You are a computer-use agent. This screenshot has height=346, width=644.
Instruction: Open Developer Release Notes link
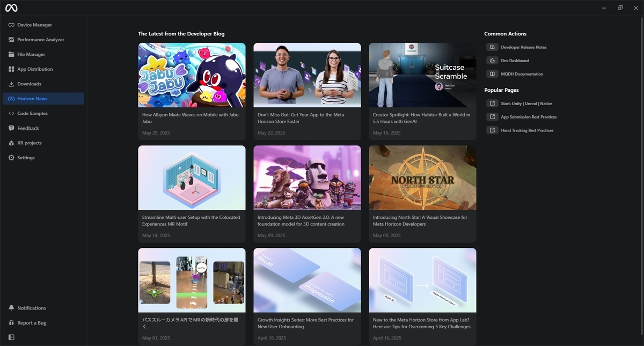[x=524, y=47]
